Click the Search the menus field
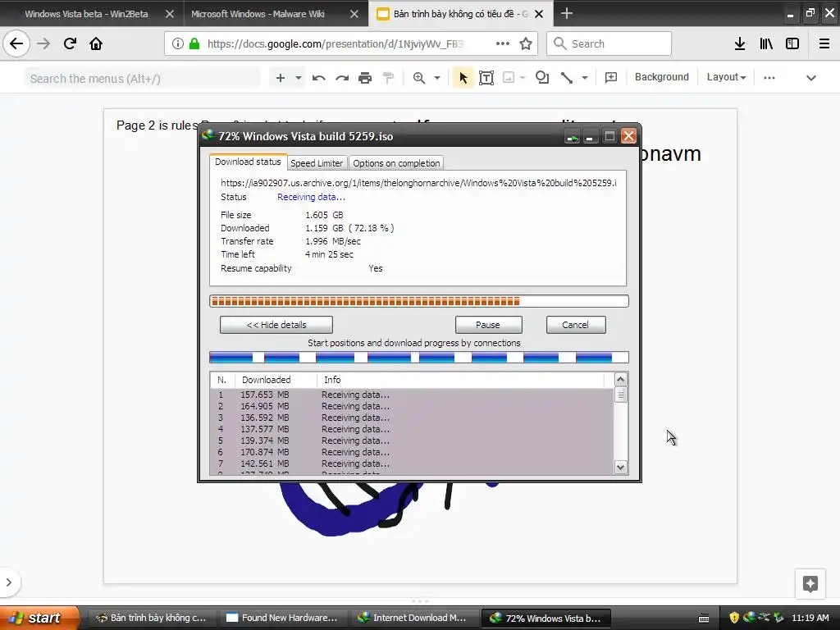Viewport: 840px width, 630px height. click(x=142, y=79)
